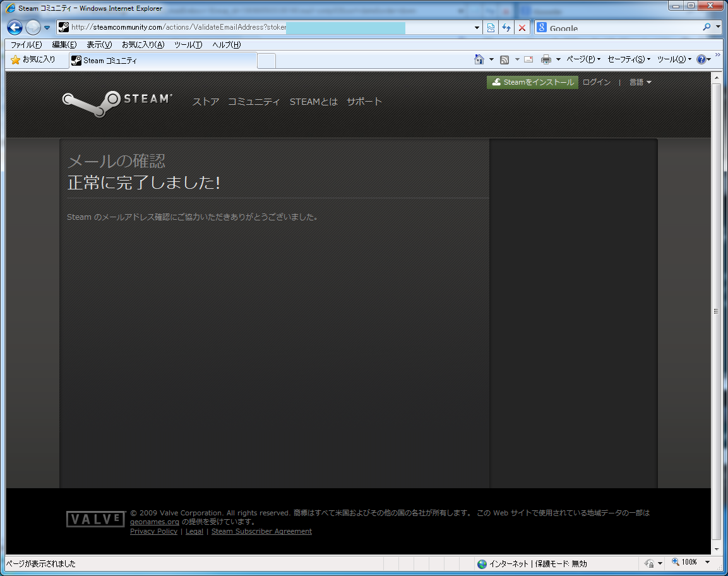Expand the feeds dropdown arrow

click(516, 59)
